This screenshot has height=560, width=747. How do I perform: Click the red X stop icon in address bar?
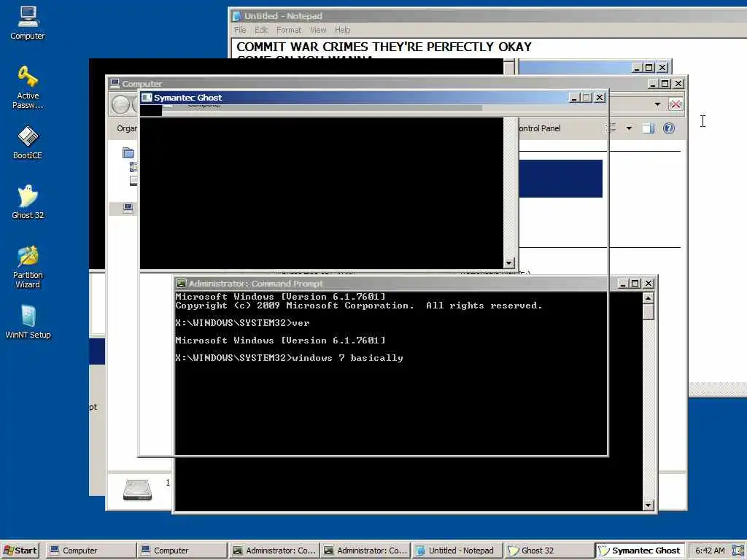676,104
